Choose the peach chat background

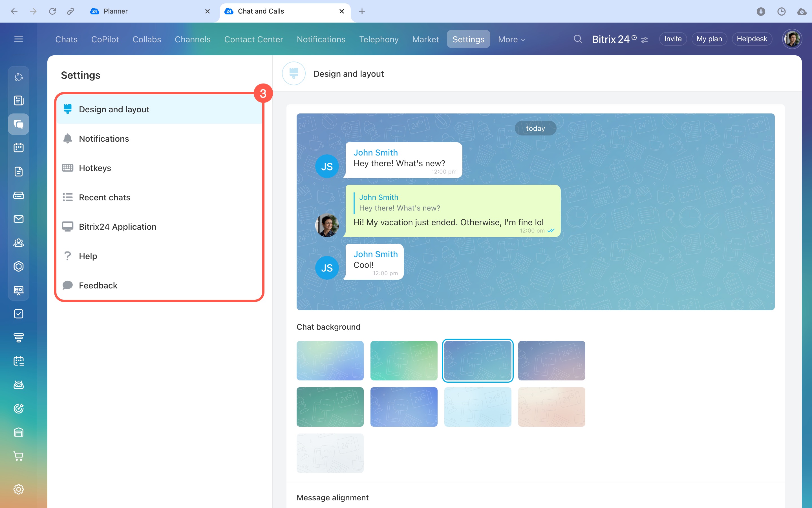coord(551,407)
